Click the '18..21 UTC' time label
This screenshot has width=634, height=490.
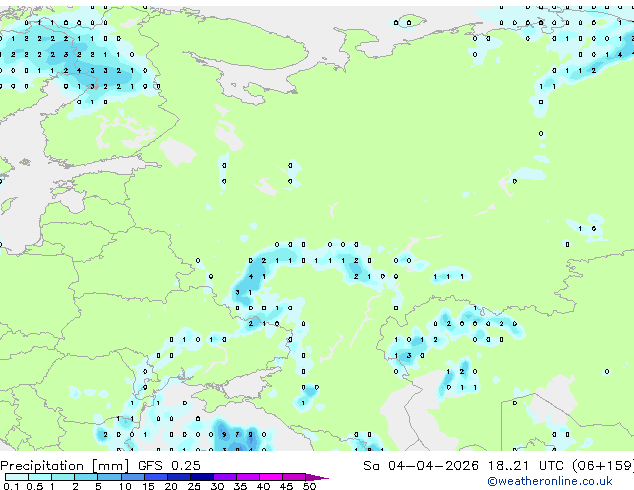(525, 466)
